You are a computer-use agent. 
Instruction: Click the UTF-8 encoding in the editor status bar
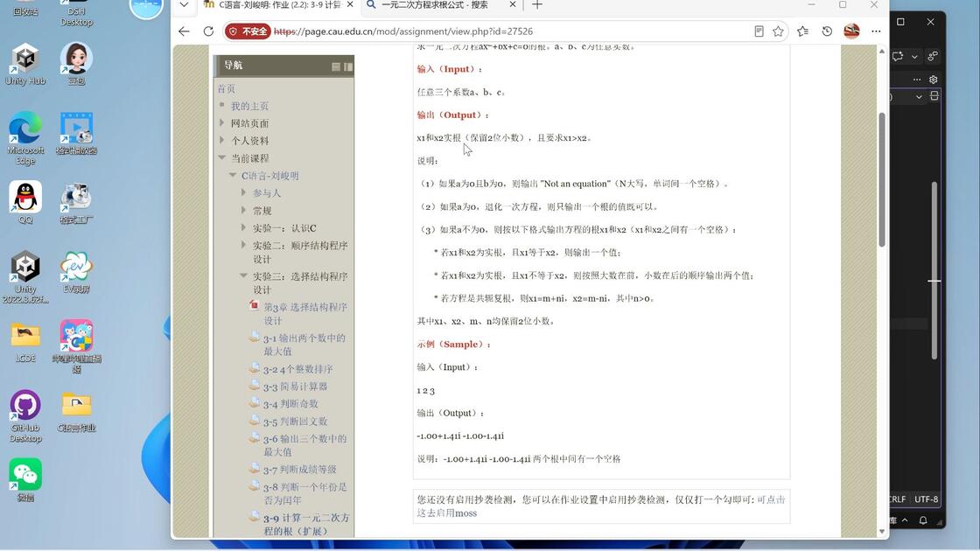pyautogui.click(x=927, y=499)
